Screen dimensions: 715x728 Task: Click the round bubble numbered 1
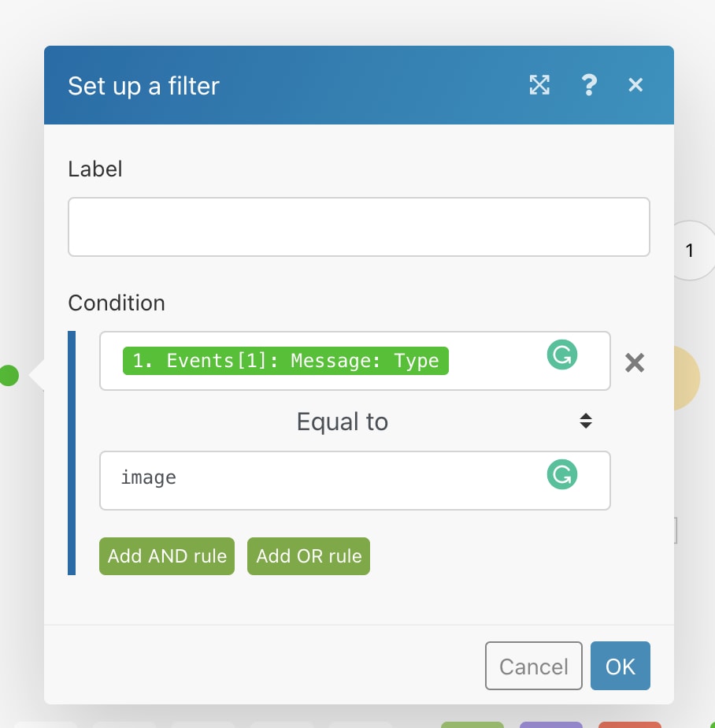pos(692,251)
